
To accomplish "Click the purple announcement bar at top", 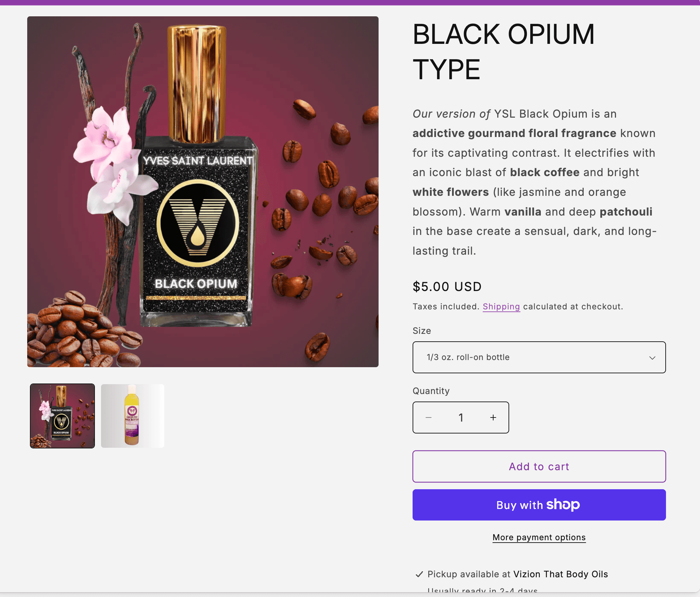I will [x=350, y=2].
